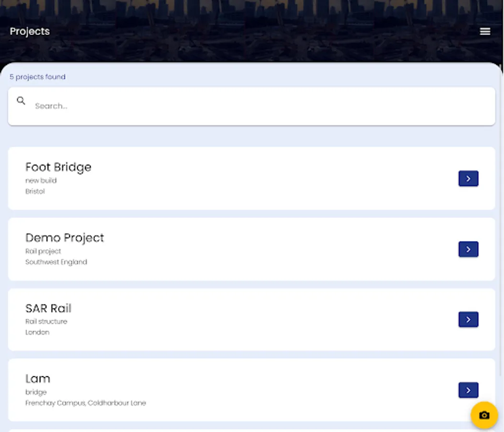Click the Bristol location text
Viewport: 504px width, 432px height.
35,192
